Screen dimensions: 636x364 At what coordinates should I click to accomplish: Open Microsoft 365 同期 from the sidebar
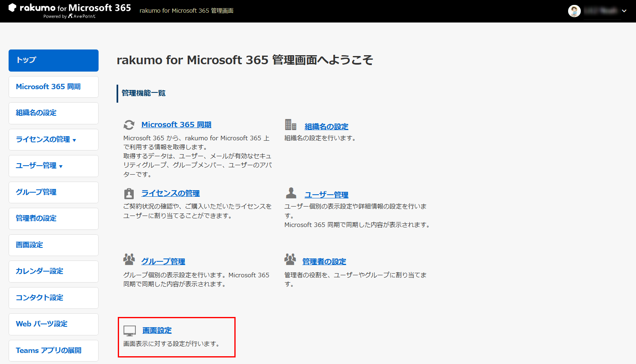click(x=54, y=87)
